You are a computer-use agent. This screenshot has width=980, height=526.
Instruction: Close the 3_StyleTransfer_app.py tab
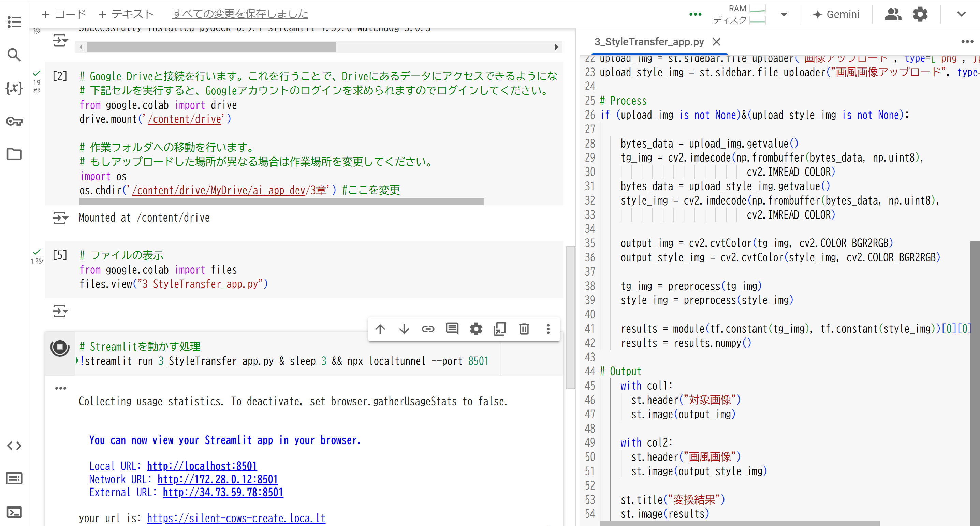(x=716, y=42)
